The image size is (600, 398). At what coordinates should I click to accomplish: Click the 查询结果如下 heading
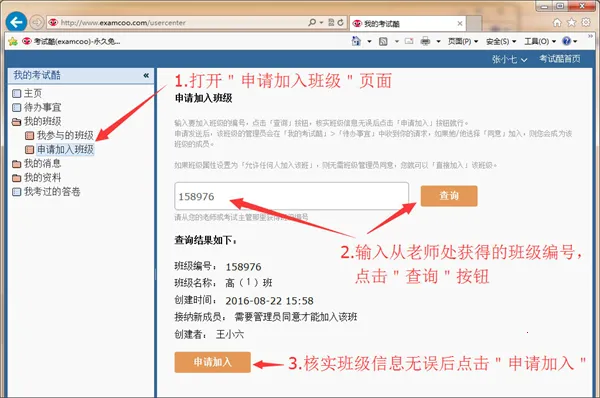tap(206, 240)
